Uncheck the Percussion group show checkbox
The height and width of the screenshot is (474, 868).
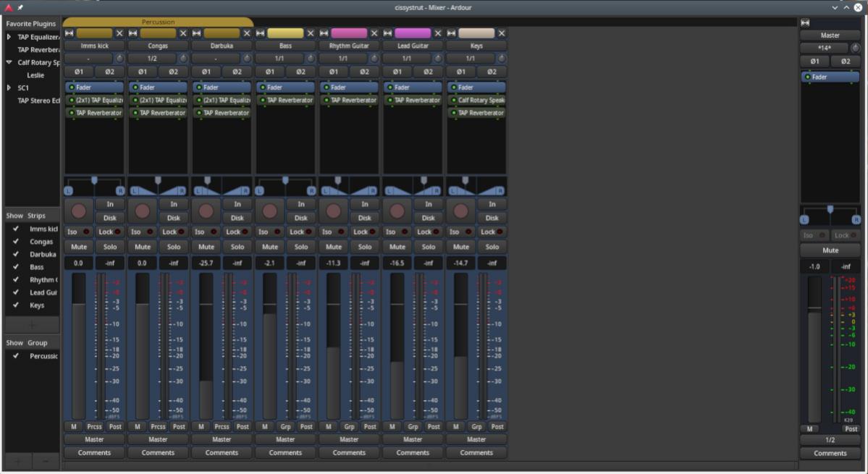[16, 356]
